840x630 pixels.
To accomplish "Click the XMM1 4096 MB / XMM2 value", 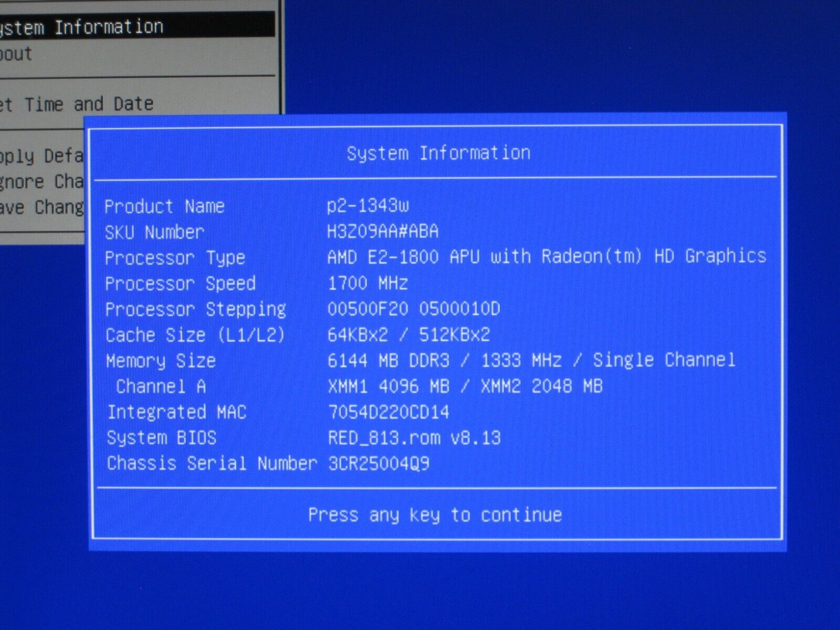I will (465, 386).
